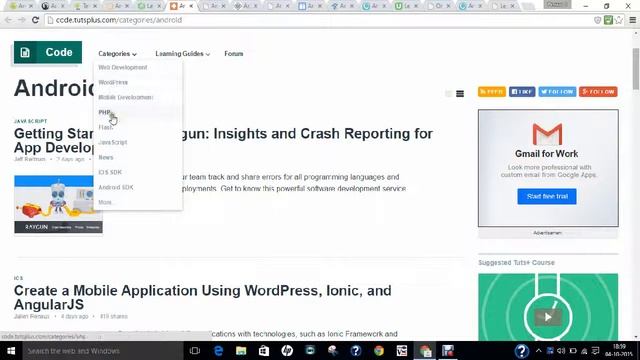Choose WordPress from Categories menu
Screen dimensions: 640x360
point(113,82)
